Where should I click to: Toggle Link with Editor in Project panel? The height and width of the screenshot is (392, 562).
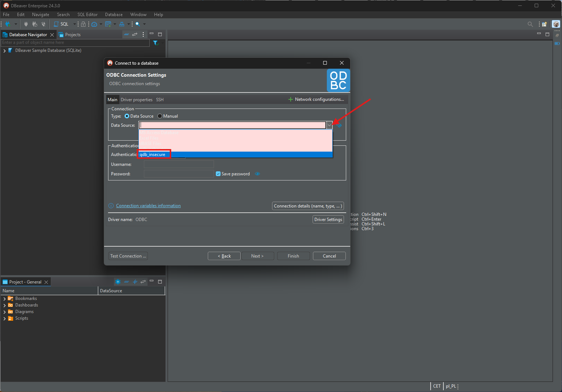[143, 282]
